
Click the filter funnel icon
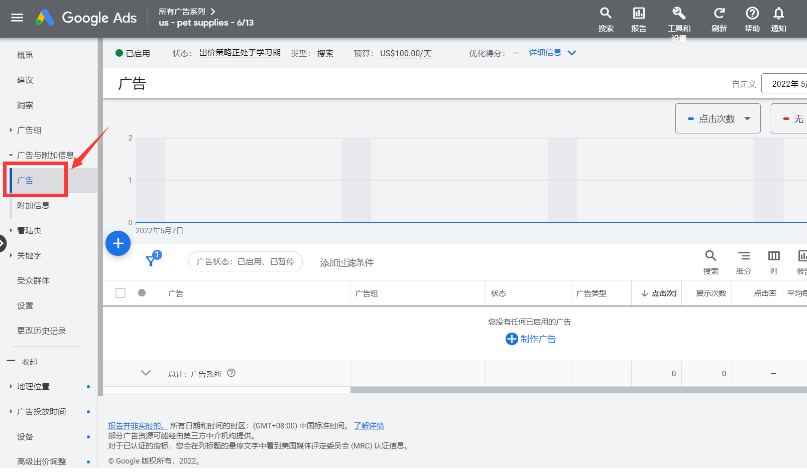pos(151,260)
